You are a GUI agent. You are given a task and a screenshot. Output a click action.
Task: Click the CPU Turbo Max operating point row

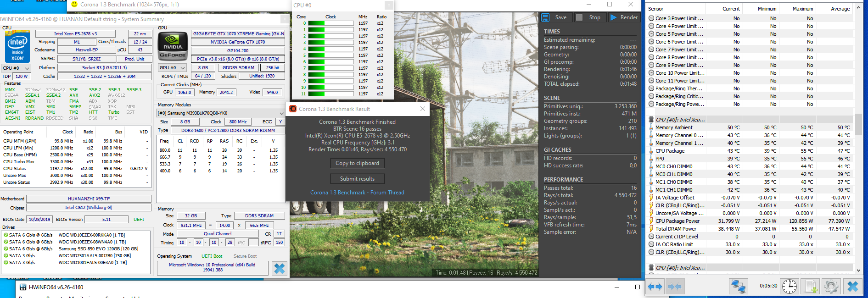[x=76, y=161]
